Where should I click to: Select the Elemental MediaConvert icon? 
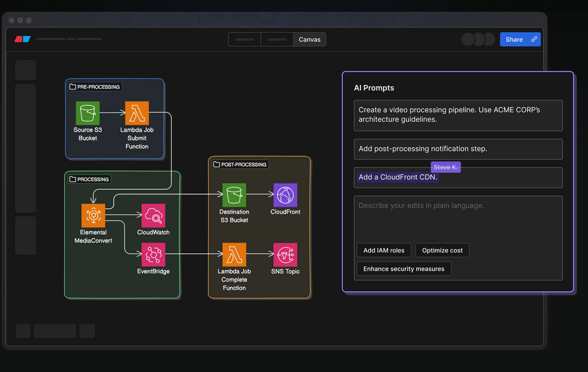(93, 215)
